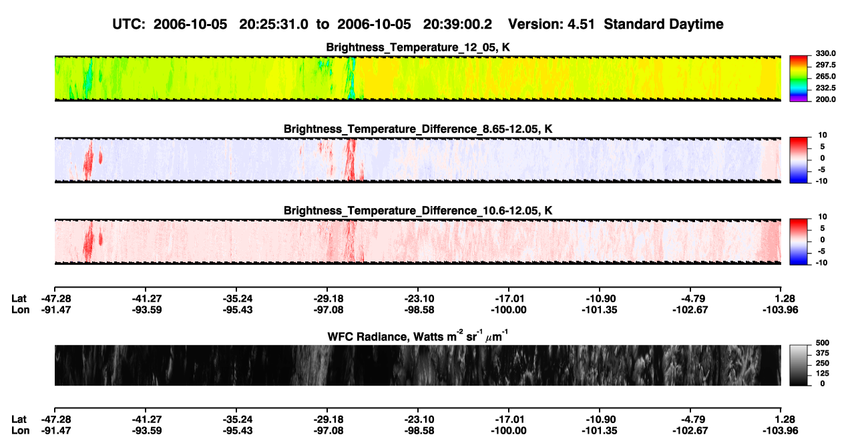This screenshot has width=868, height=445.
Task: Click longitude '-93.59' below WFC Radiance panel
Action: coord(146,430)
